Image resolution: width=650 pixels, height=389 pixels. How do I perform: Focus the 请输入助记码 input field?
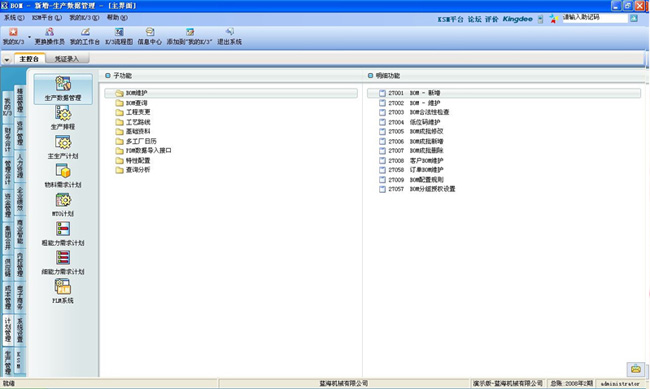pyautogui.click(x=594, y=17)
